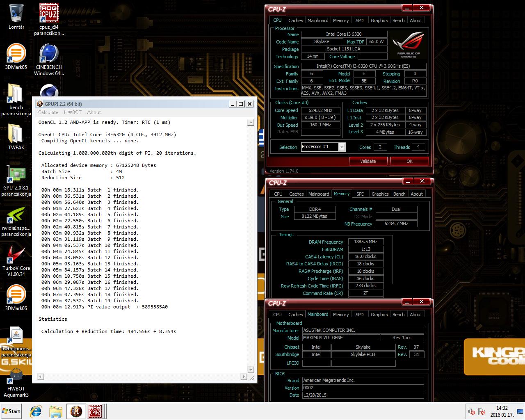Switch to Memory tab in top CPU-Z window

click(341, 21)
